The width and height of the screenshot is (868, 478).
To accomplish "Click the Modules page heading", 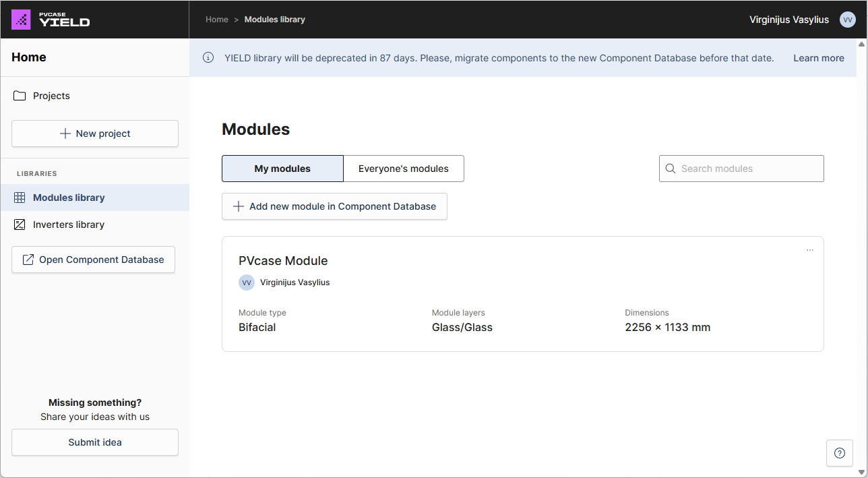I will pos(256,129).
